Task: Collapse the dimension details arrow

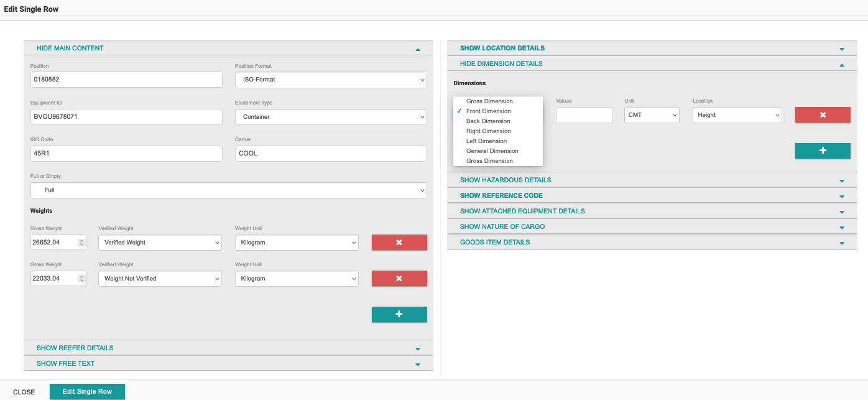Action: point(841,65)
